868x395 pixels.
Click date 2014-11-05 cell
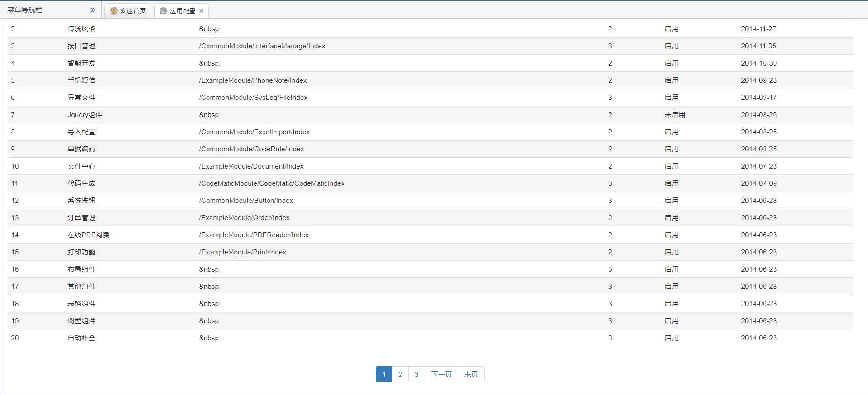click(x=759, y=46)
